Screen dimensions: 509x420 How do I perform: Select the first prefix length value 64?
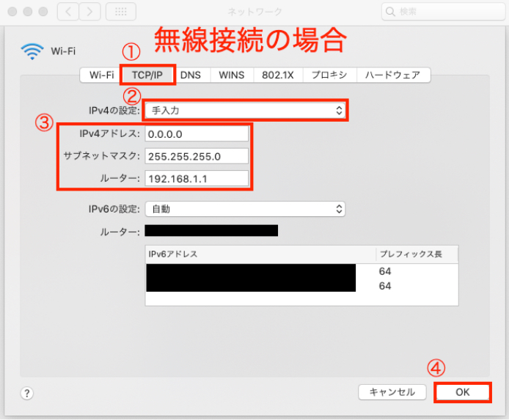pos(385,271)
